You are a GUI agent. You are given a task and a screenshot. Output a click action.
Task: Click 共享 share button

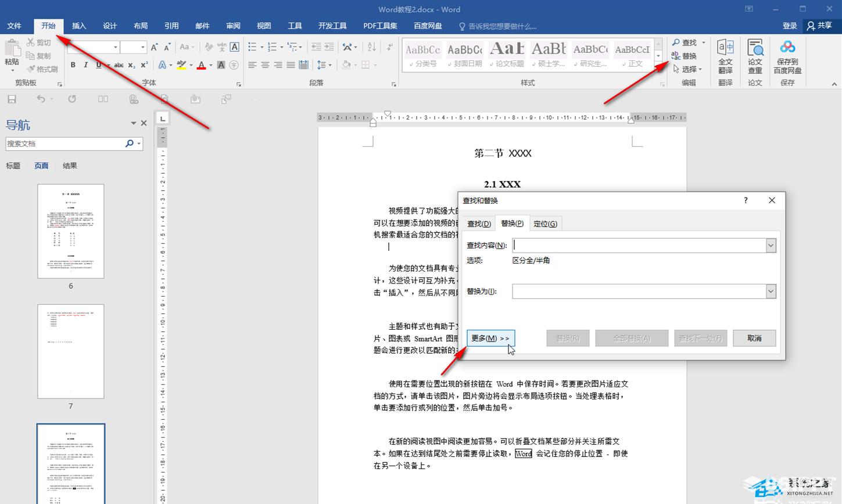820,26
